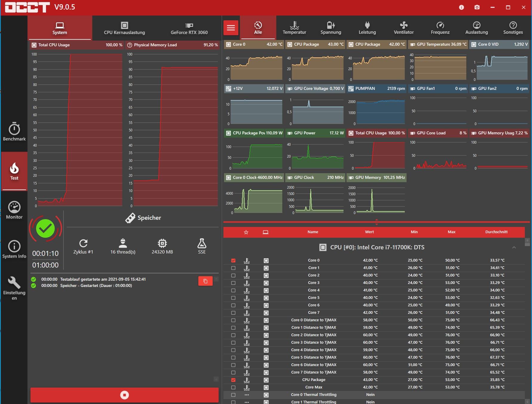The height and width of the screenshot is (404, 532).
Task: Check the Core 4 checkbox
Action: [233, 290]
